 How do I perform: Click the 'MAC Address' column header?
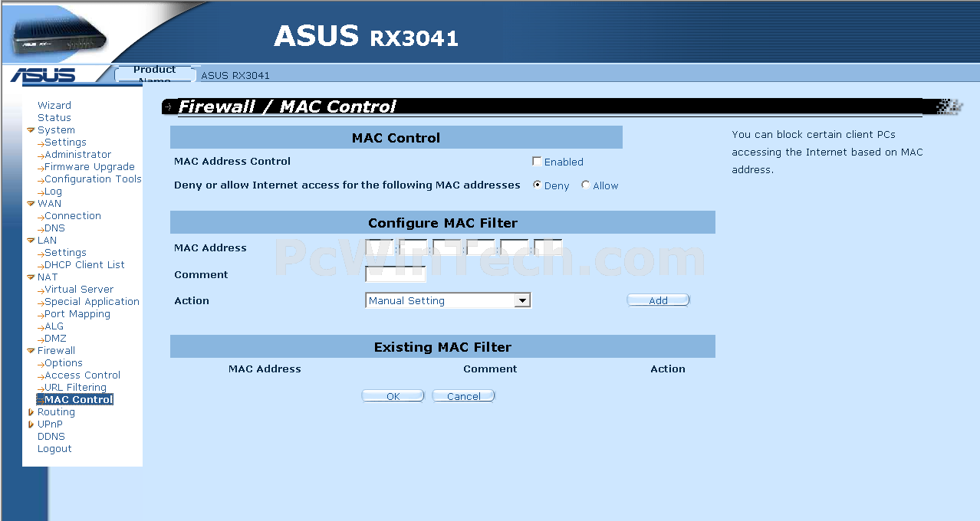click(x=265, y=369)
